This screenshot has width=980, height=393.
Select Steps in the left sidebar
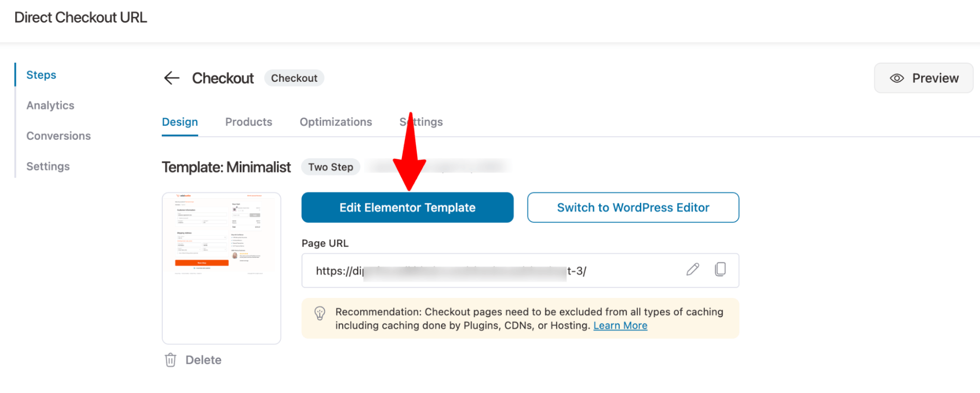click(x=41, y=75)
